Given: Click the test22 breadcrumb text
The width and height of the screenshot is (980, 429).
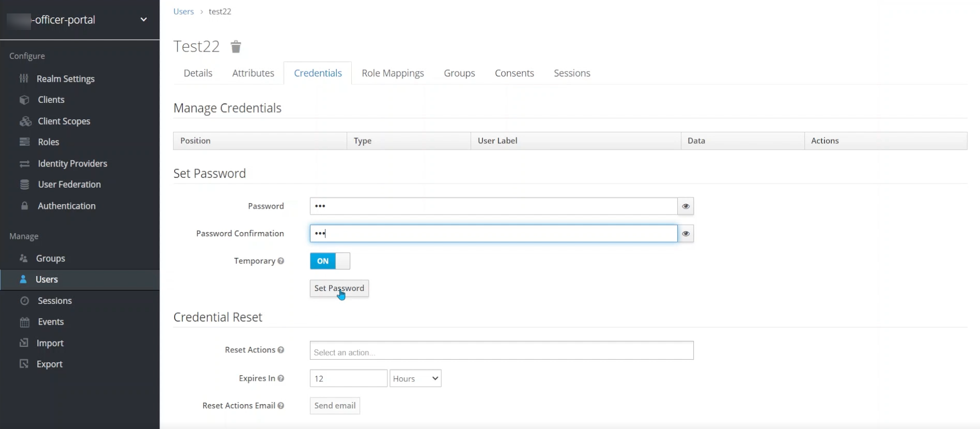Looking at the screenshot, I should [x=220, y=11].
